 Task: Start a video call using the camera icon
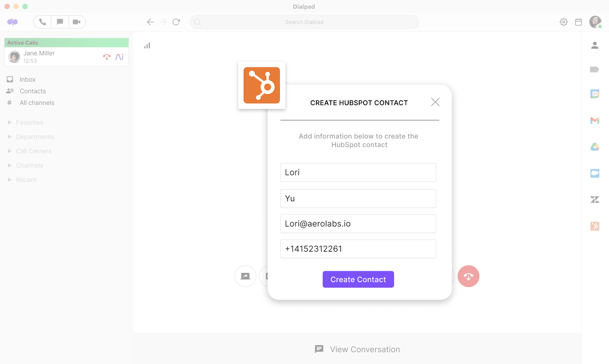click(x=77, y=22)
